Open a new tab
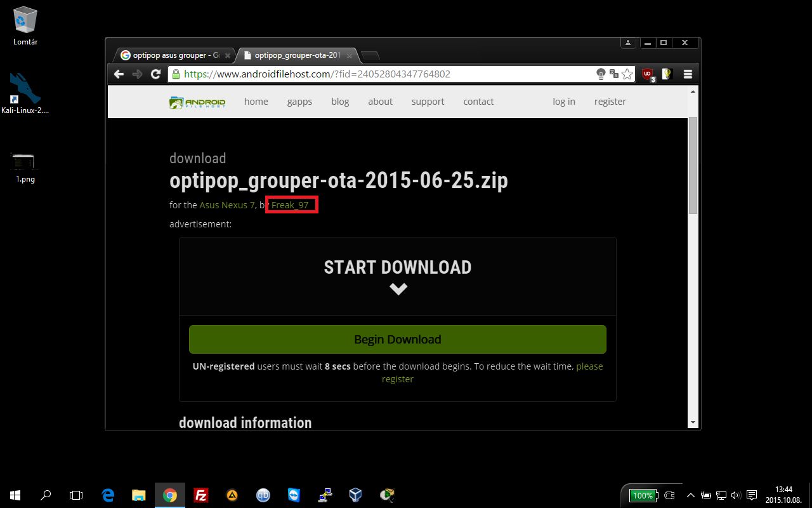The image size is (812, 508). tap(370, 55)
